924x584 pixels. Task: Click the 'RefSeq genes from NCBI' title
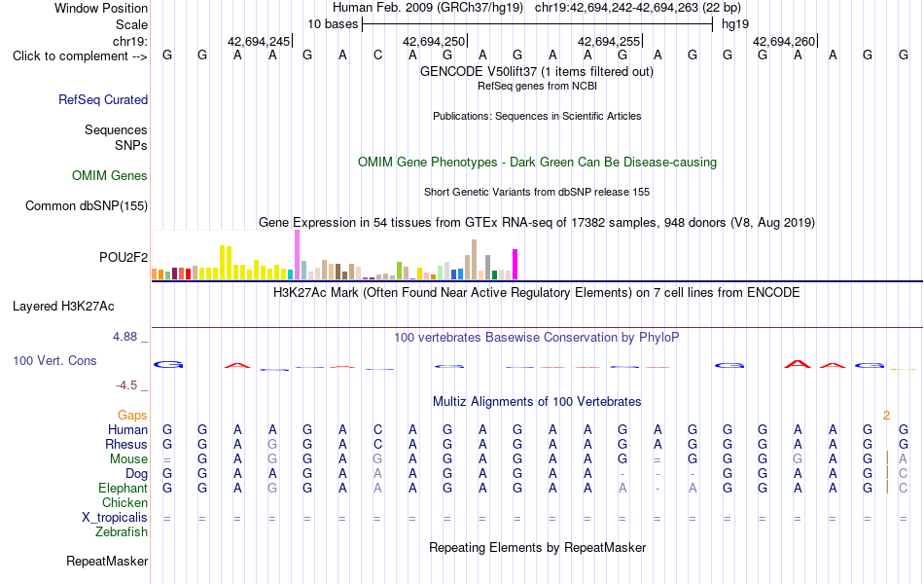[538, 86]
